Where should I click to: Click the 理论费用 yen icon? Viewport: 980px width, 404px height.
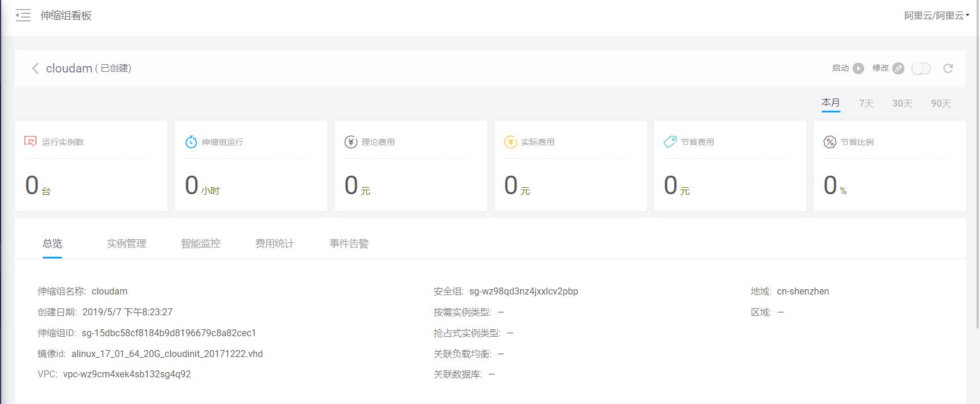pos(350,142)
